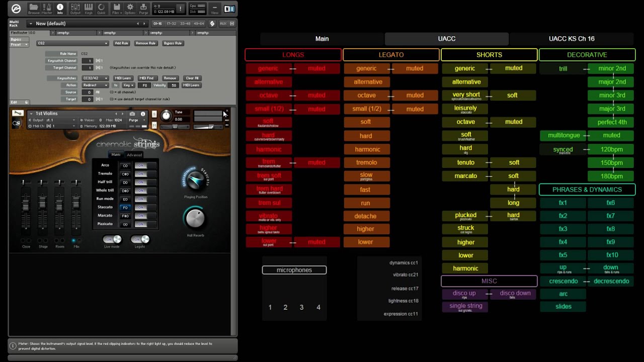This screenshot has height=362, width=644.
Task: Open the CC32/42 keyswitches dropdown
Action: (95, 78)
